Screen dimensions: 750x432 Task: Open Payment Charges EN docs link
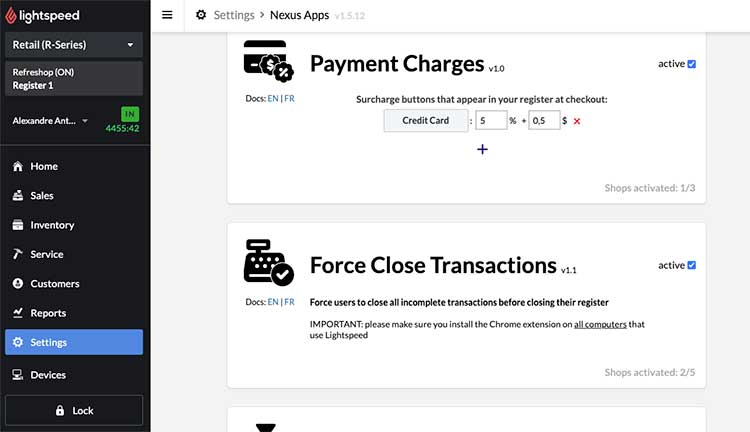coord(273,99)
